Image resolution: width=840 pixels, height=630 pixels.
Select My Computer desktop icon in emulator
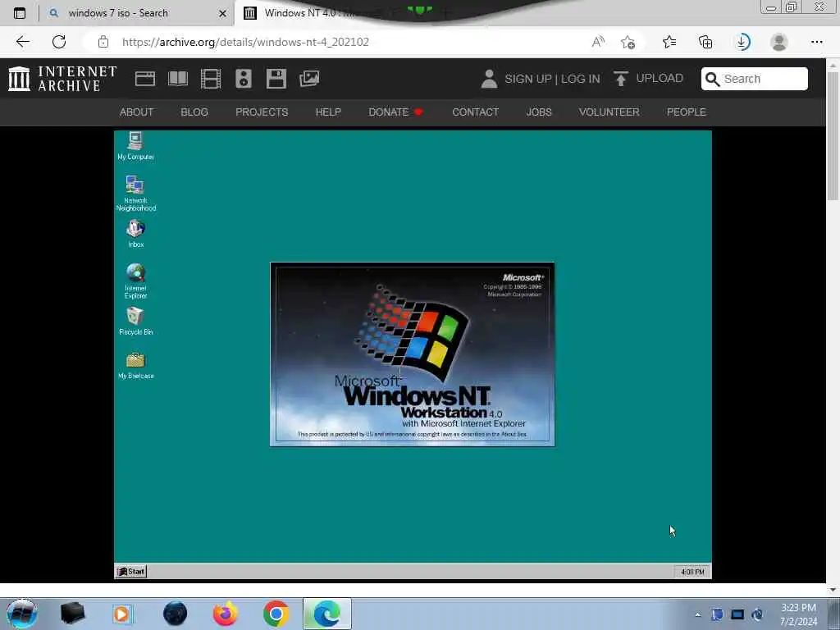point(135,146)
